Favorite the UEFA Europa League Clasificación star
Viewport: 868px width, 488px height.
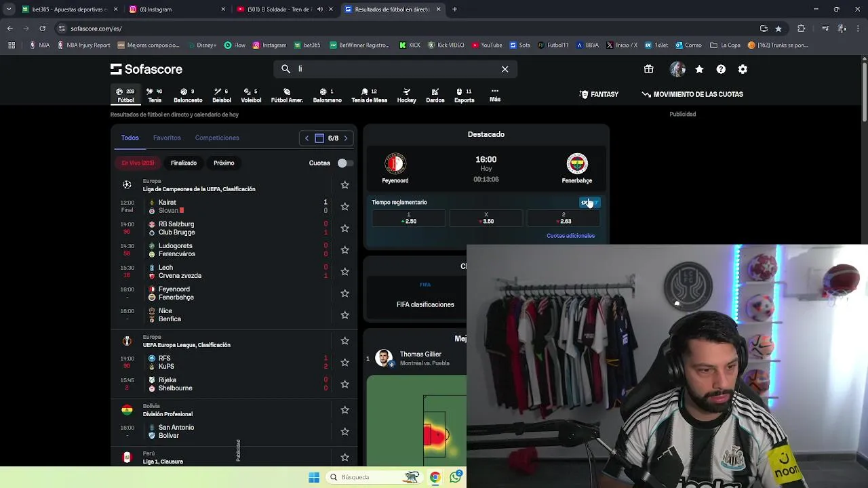pos(344,341)
